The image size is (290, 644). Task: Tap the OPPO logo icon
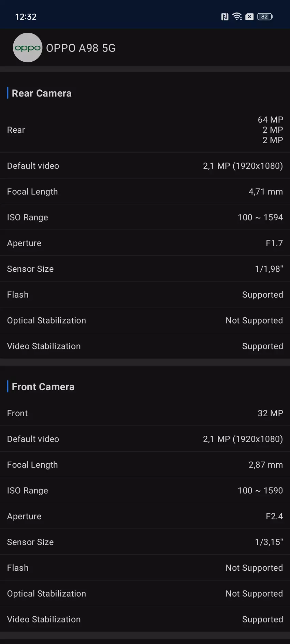click(27, 48)
